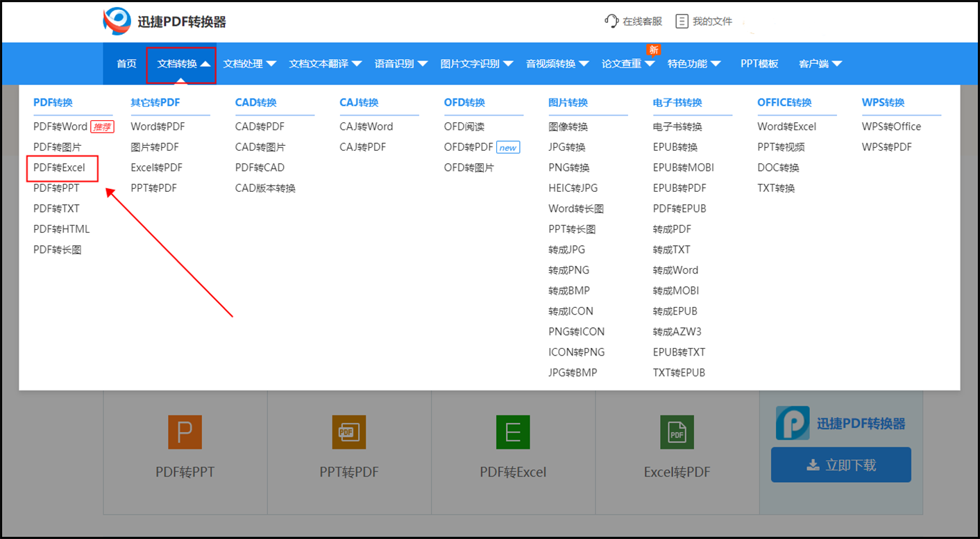Image resolution: width=980 pixels, height=539 pixels.
Task: Open 电子书转换 menu link
Action: 677,126
